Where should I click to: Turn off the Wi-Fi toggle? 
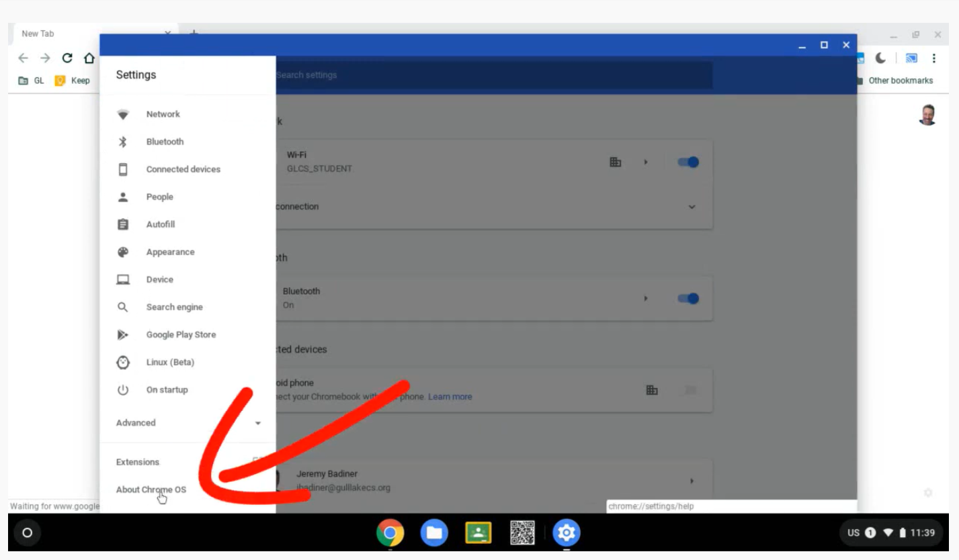[x=688, y=162]
